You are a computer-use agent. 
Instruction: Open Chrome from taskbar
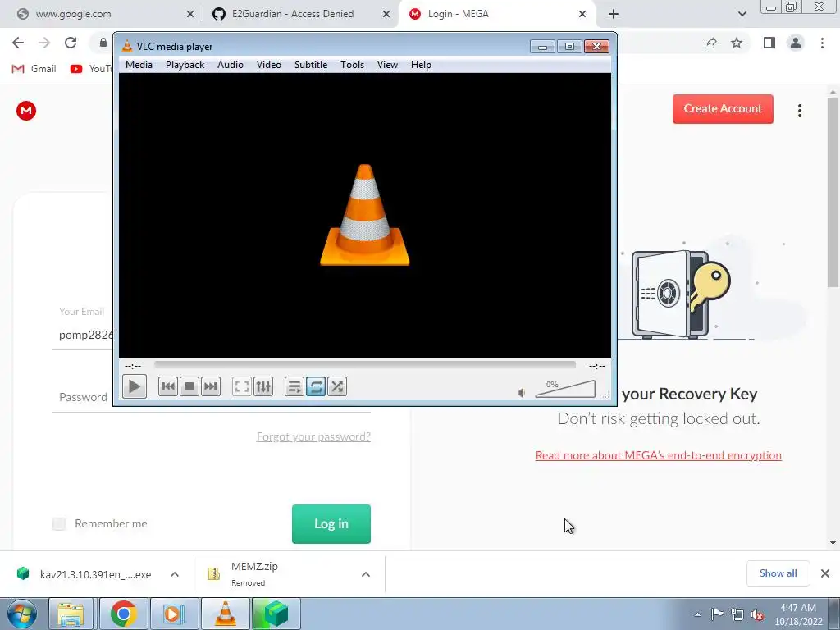(x=123, y=614)
